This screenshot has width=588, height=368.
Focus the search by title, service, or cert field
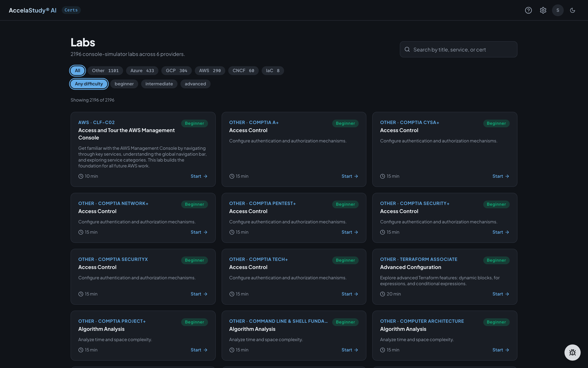coord(458,49)
